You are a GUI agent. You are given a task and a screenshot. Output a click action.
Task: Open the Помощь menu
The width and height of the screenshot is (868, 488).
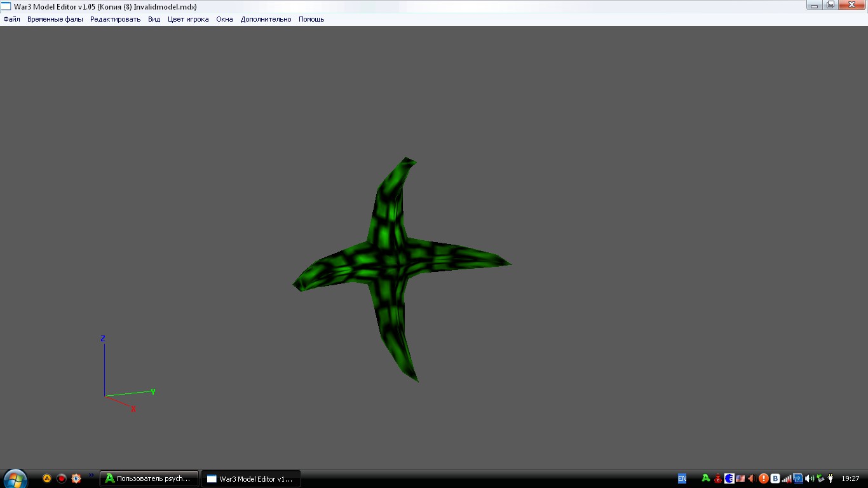[311, 19]
